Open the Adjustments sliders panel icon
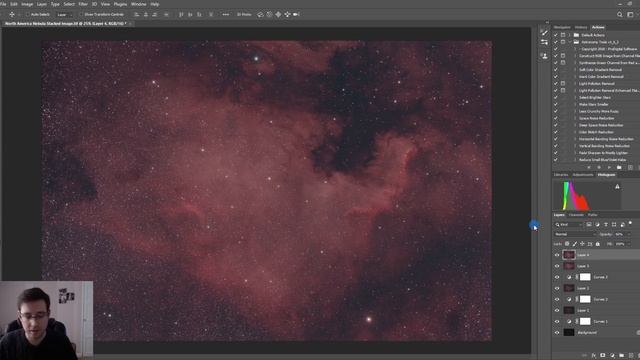Viewport: 640px width, 360px height. coord(544,42)
